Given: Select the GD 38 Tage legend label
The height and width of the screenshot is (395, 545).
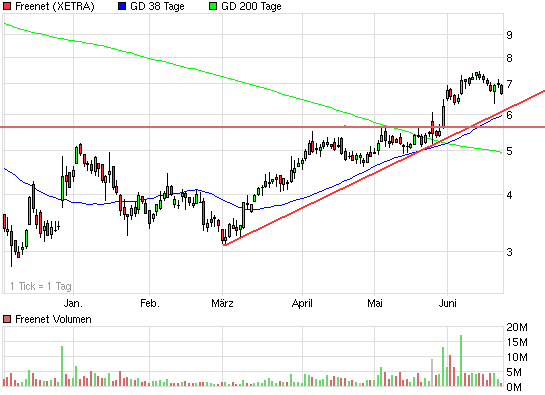Looking at the screenshot, I should (x=157, y=6).
